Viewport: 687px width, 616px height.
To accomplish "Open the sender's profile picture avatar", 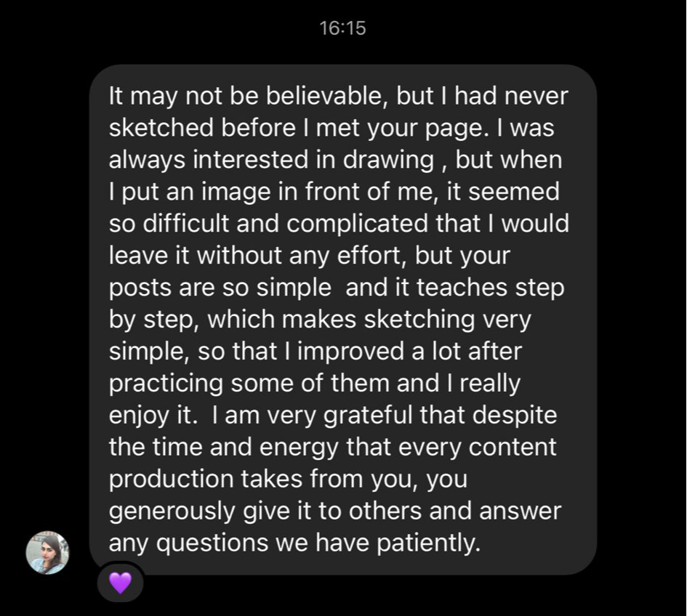I will 48,552.
